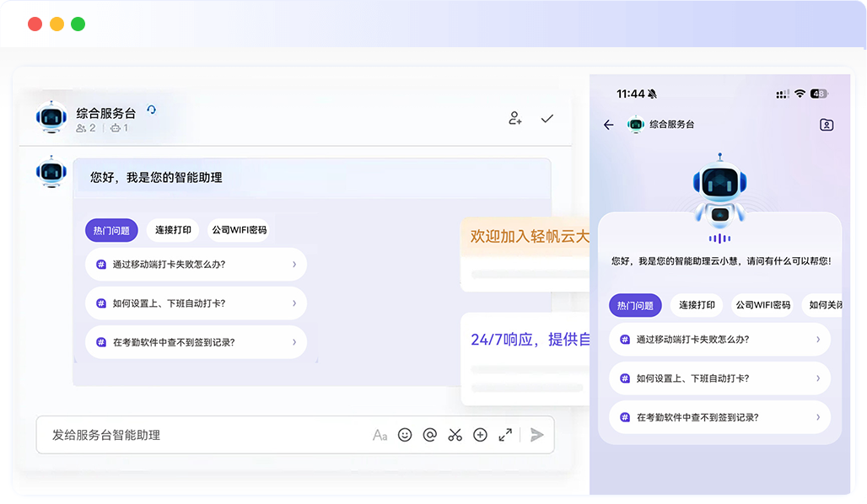
Task: Select the scissors screenshot tool
Action: [x=455, y=435]
